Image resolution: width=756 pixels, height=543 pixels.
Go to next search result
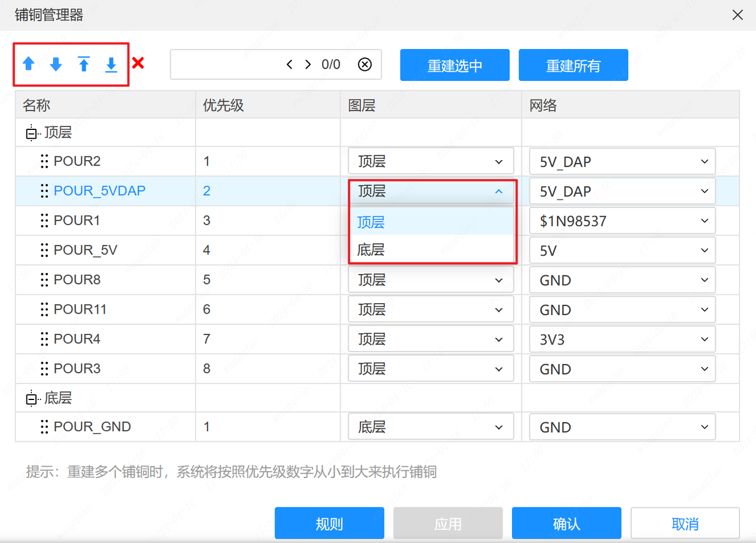(x=308, y=64)
